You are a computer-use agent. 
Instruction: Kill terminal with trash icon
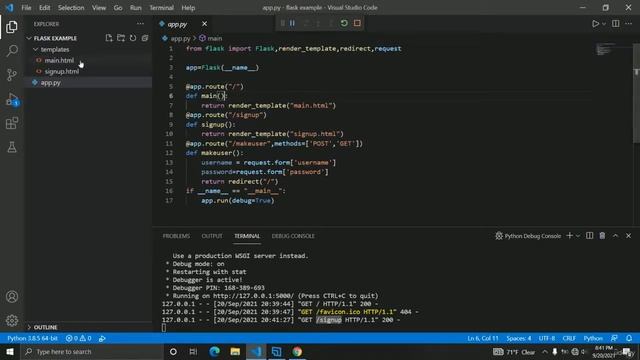[602, 236]
